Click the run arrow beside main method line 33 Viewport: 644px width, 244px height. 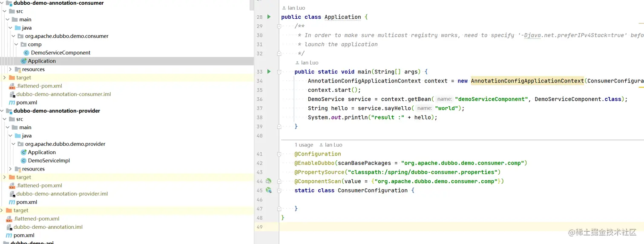(x=269, y=71)
